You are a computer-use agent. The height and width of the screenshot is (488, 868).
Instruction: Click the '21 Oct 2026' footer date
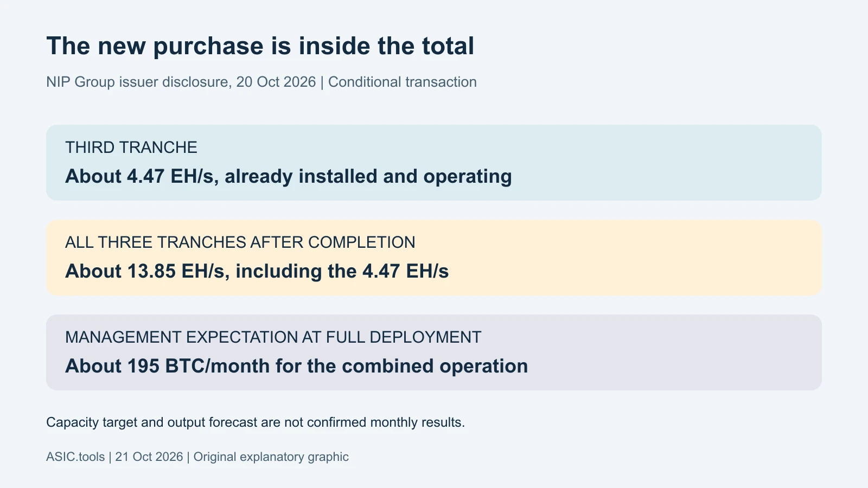149,457
